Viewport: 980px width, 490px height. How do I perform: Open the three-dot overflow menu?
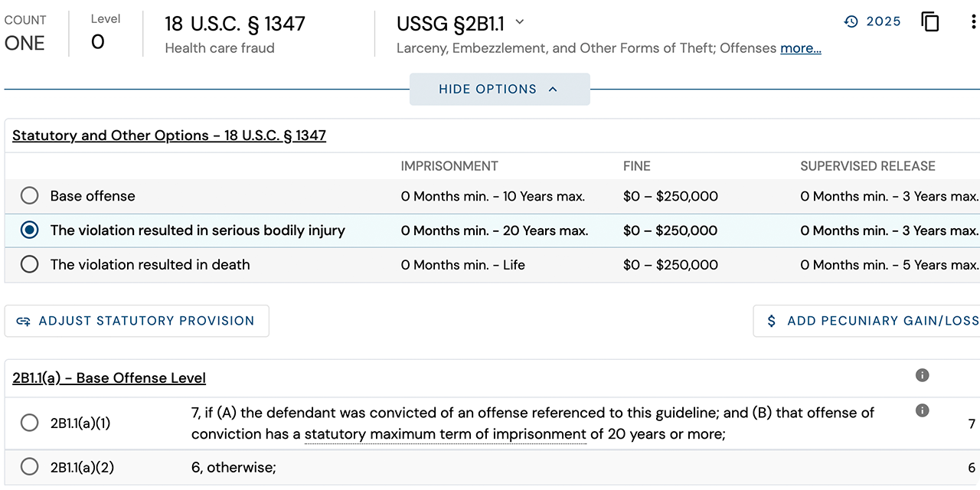972,21
